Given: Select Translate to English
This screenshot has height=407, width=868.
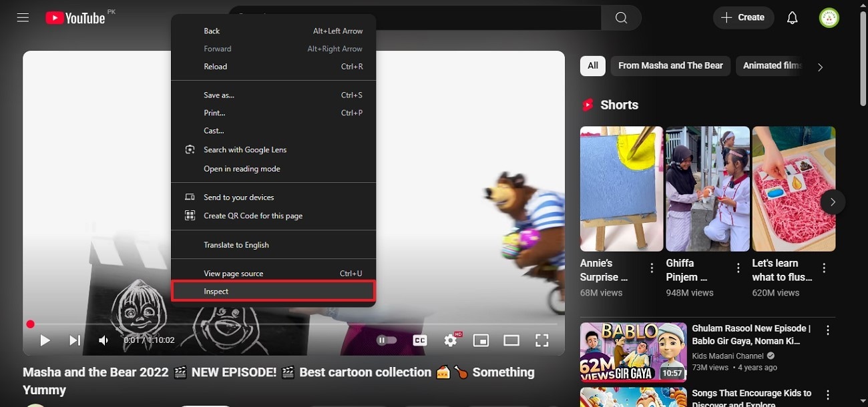Looking at the screenshot, I should 273,245.
